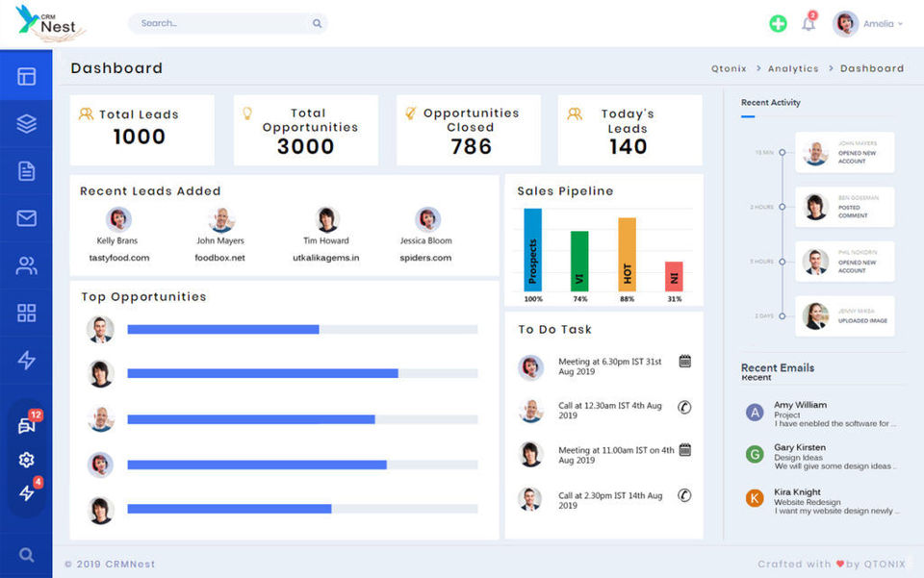The image size is (924, 578).
Task: Open the four-square grid sidebar icon
Action: coord(27,313)
